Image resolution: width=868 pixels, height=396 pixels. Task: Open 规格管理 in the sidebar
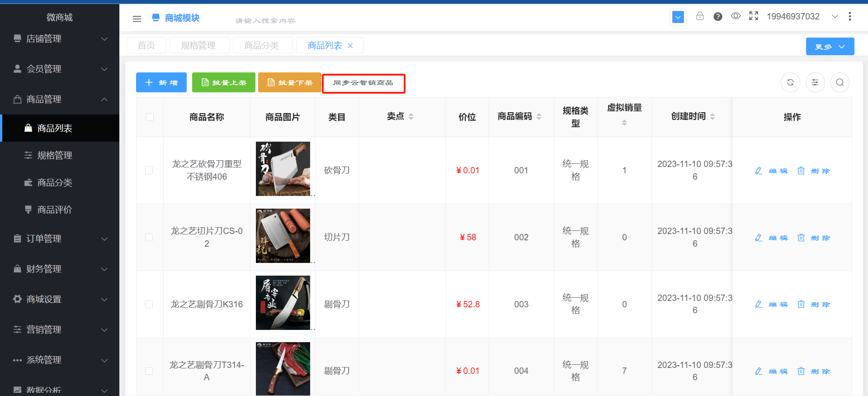point(60,155)
